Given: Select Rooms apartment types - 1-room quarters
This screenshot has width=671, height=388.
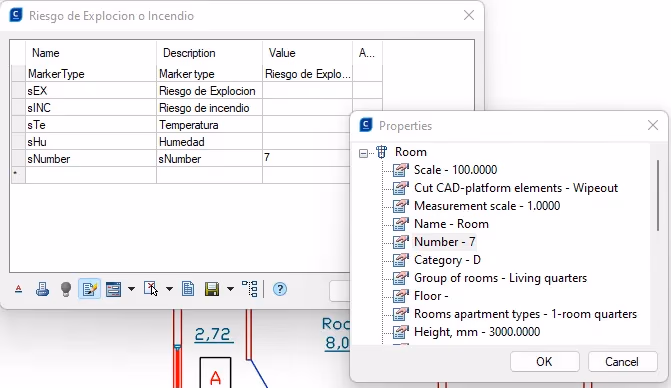Looking at the screenshot, I should pyautogui.click(x=525, y=314).
